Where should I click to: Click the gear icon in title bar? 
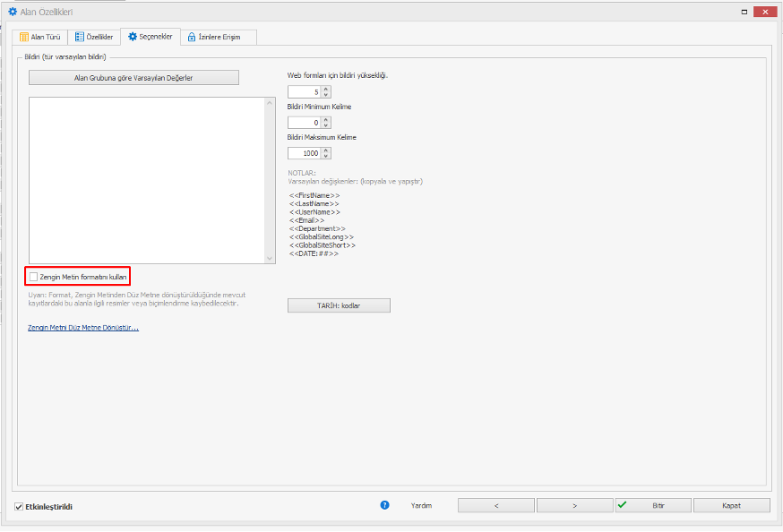tap(13, 12)
